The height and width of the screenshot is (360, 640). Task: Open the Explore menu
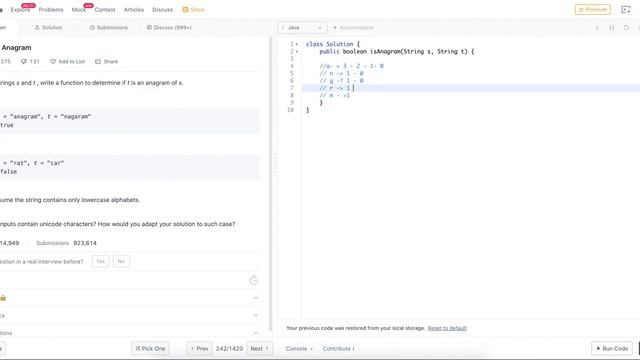click(x=20, y=9)
